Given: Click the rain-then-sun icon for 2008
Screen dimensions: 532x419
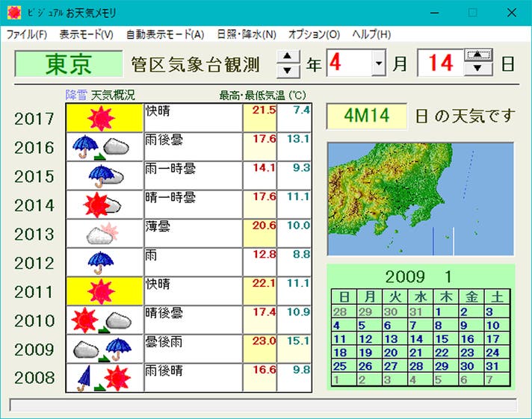Looking at the screenshot, I should pyautogui.click(x=104, y=378).
